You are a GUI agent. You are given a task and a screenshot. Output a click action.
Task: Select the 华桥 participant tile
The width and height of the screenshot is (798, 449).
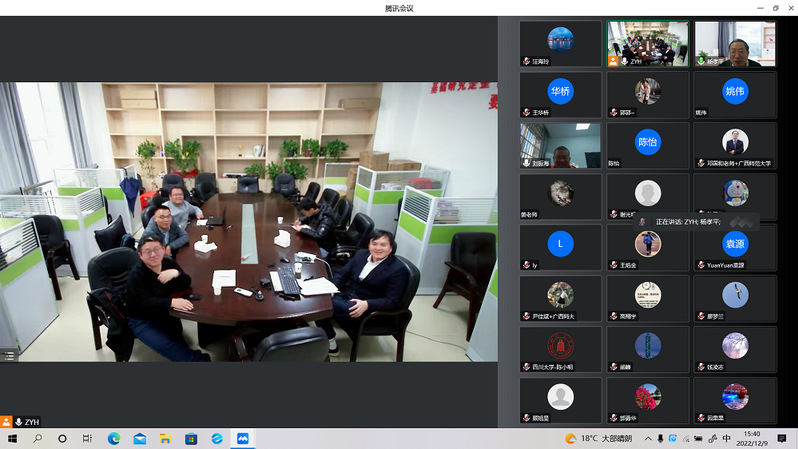pyautogui.click(x=560, y=94)
